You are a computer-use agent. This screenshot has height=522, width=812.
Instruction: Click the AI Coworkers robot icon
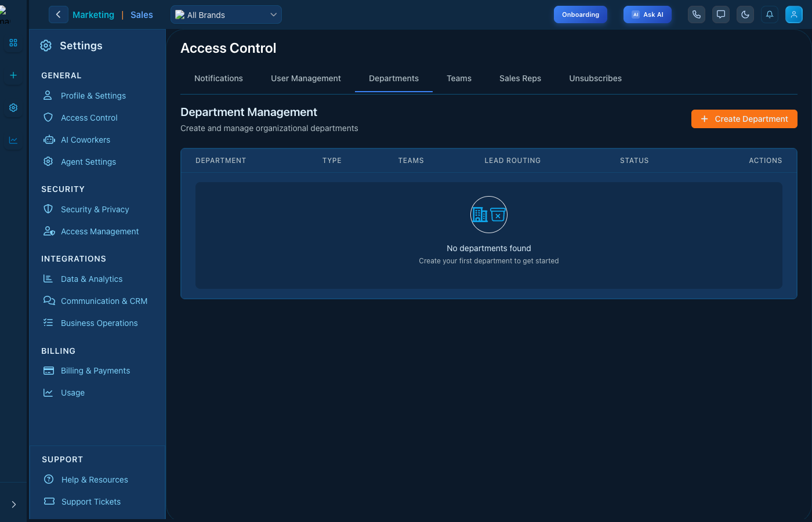pos(49,140)
